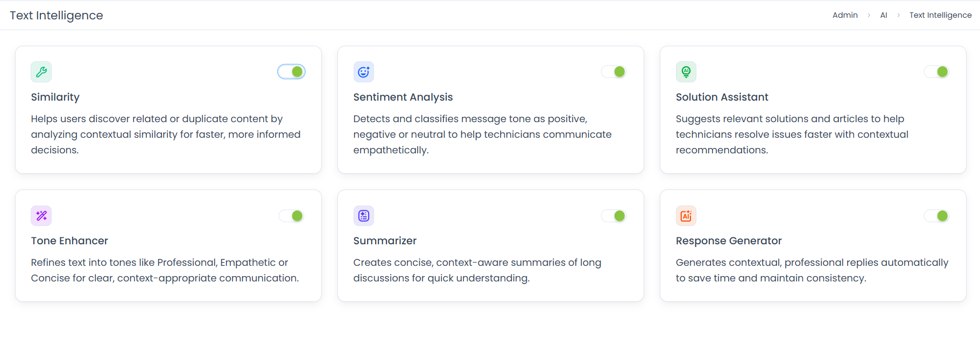Click the Text Intelligence breadcrumb item
This screenshot has height=346, width=980.
tap(940, 15)
